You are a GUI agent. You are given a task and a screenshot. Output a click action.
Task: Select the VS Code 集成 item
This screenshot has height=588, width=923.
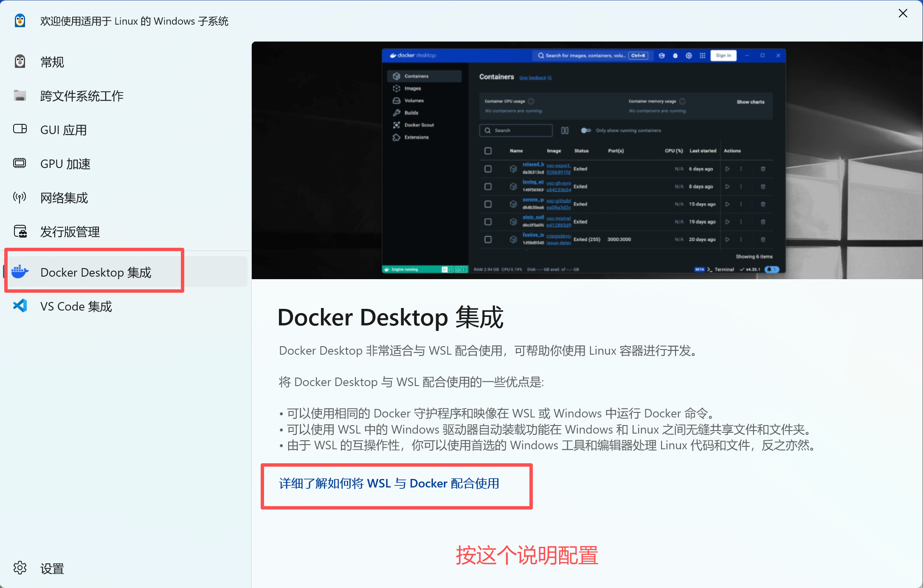76,306
